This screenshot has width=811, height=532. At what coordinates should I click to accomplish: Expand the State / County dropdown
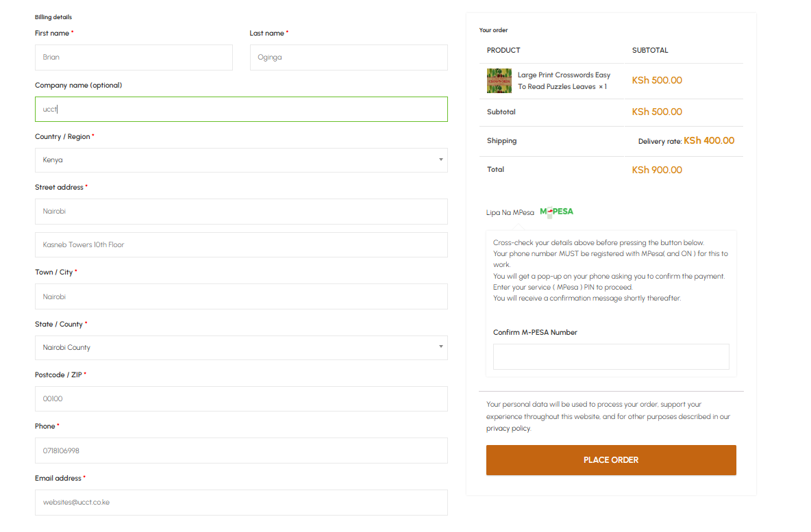click(x=241, y=348)
